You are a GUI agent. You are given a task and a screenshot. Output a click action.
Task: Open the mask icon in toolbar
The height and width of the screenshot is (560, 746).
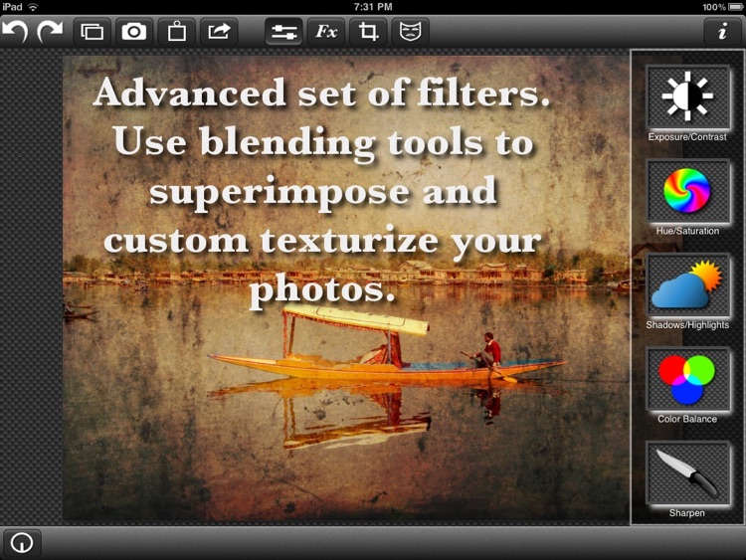coord(410,32)
